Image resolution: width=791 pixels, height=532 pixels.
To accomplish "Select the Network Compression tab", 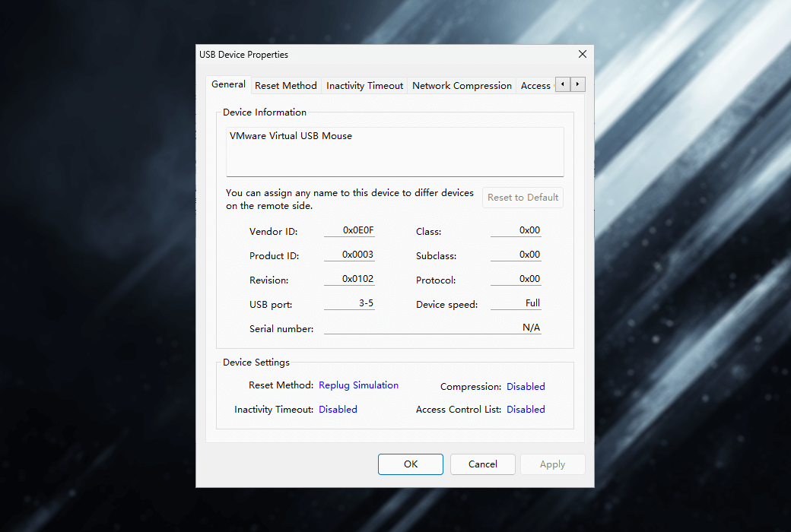I will point(462,86).
